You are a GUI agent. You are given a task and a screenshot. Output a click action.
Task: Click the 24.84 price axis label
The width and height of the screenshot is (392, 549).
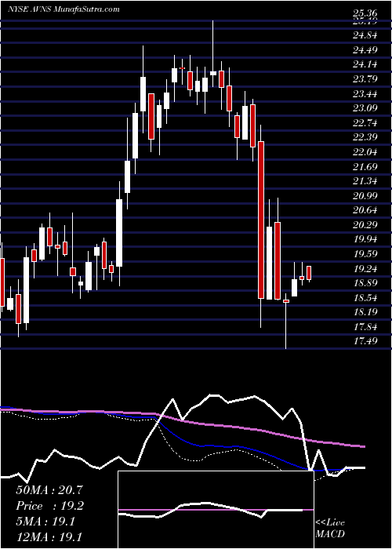click(x=365, y=35)
